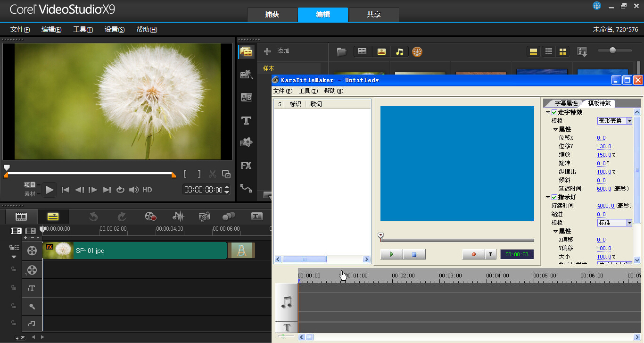Viewport: 644px width, 343px height.
Task: Click the round download-more-content icon
Action: (x=417, y=51)
